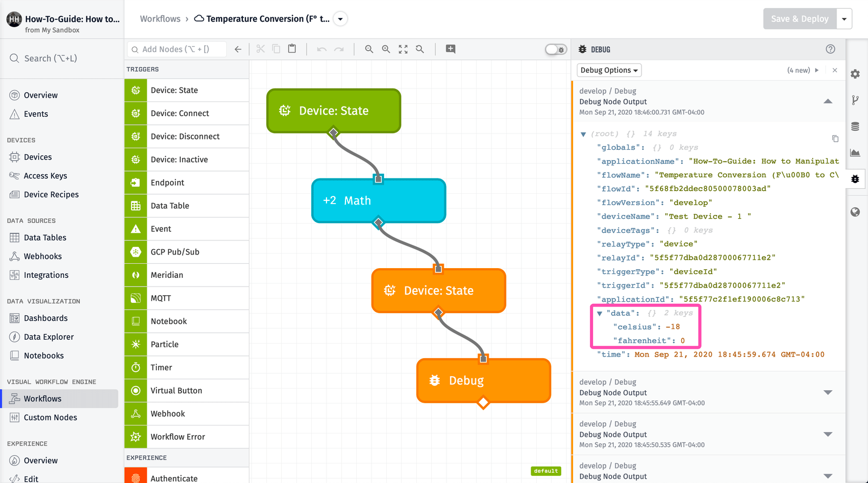Viewport: 868px width, 483px height.
Task: Select the Math node on canvas
Action: 379,200
